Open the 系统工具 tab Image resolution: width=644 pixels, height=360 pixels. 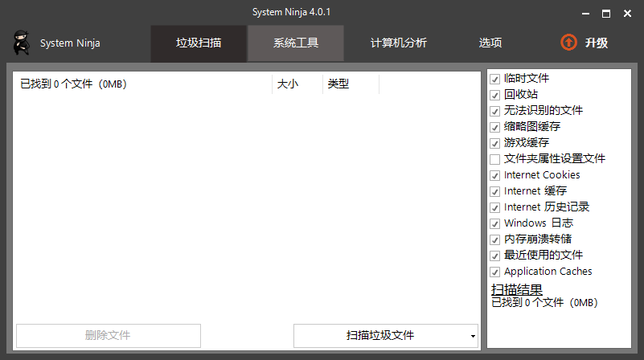(x=295, y=43)
